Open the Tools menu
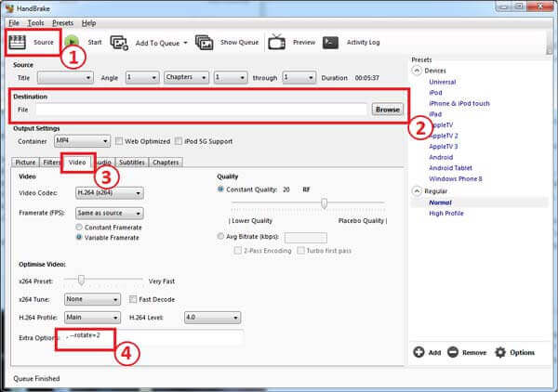 point(35,23)
